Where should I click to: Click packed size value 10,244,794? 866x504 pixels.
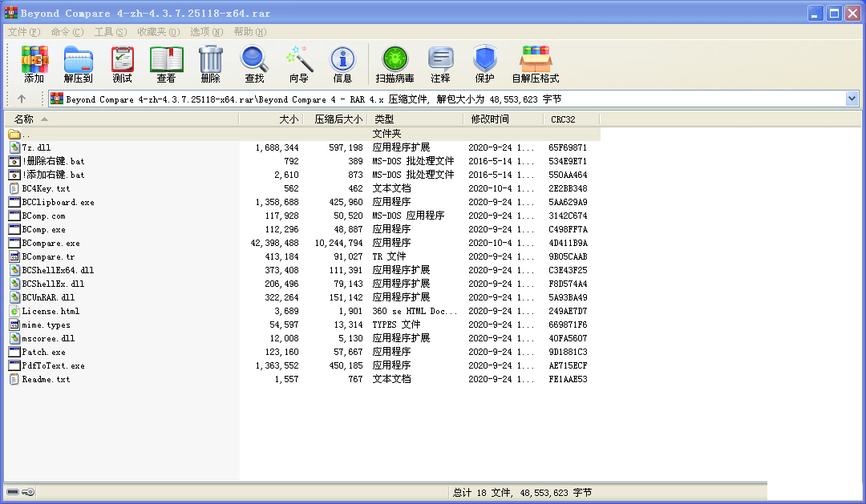click(338, 243)
